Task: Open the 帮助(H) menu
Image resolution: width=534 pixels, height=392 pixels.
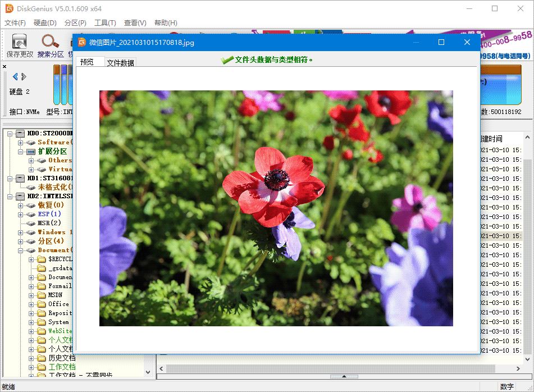Action: tap(166, 23)
